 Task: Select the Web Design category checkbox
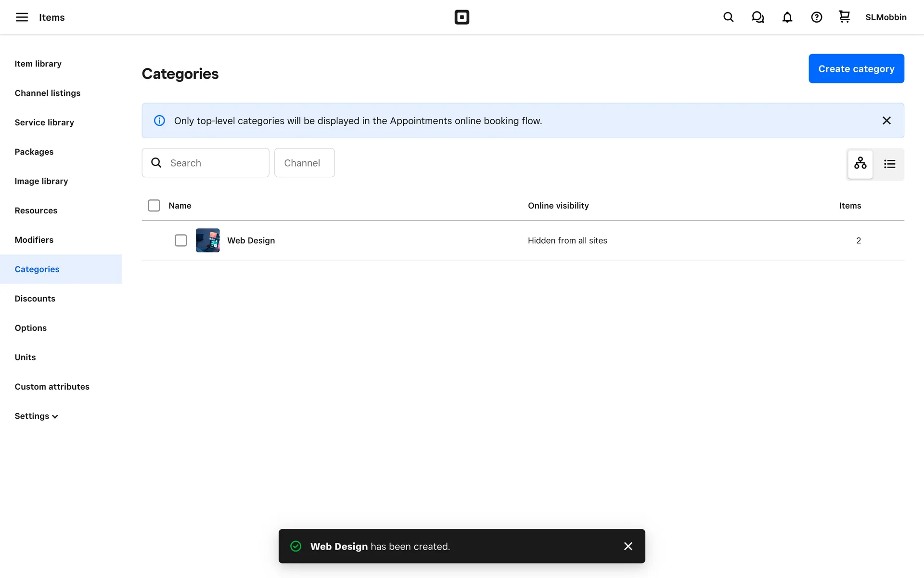pyautogui.click(x=180, y=240)
